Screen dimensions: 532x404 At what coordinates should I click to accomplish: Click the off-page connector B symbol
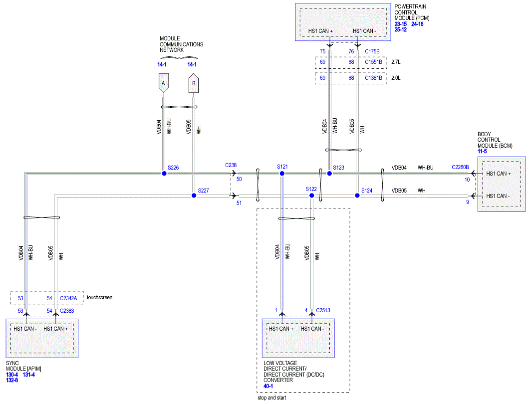[x=194, y=83]
